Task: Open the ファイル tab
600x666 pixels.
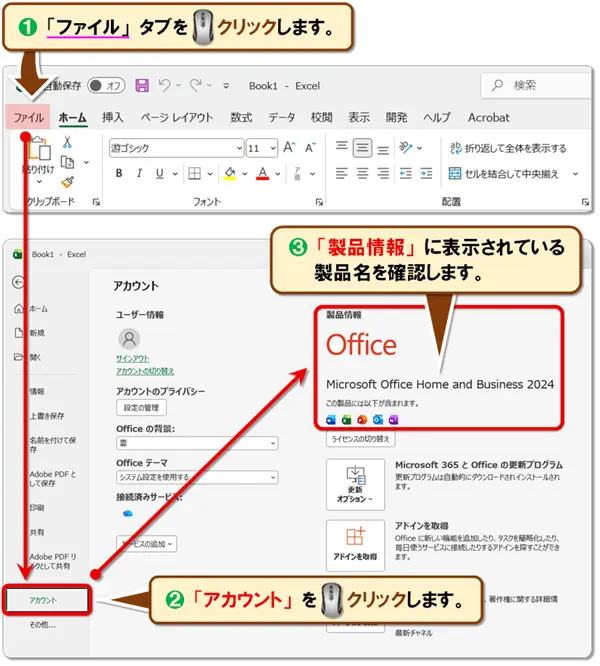Action: click(x=28, y=117)
